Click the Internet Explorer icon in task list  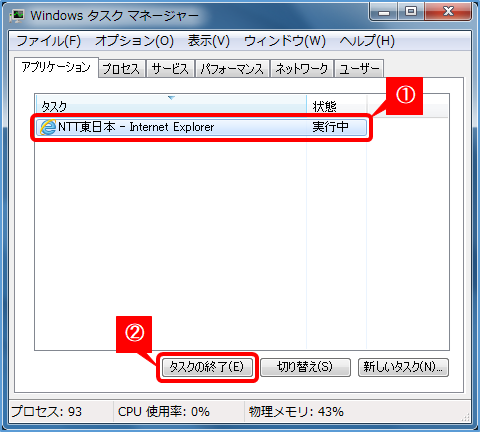click(x=47, y=127)
